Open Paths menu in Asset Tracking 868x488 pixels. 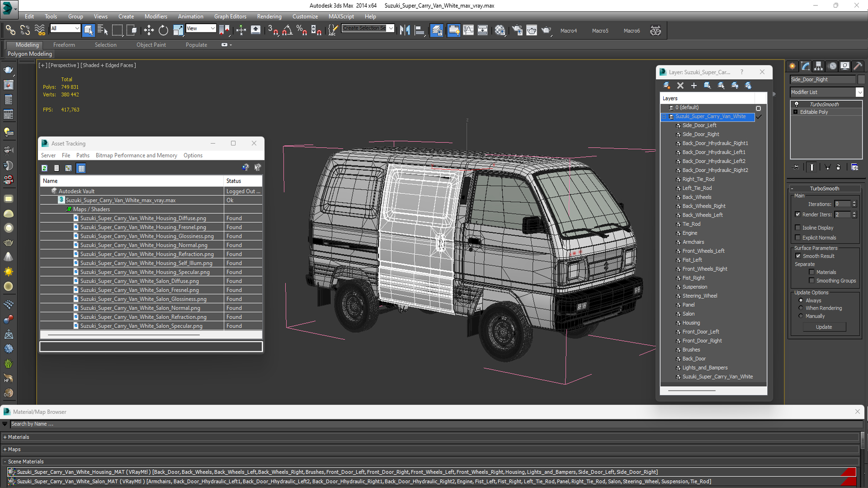pos(83,155)
